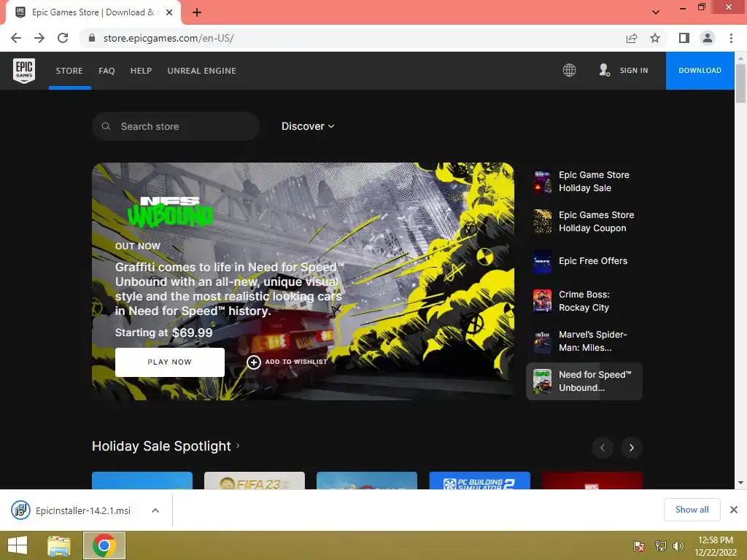The image size is (747, 560).
Task: Select Crime Boss: Rockay City item
Action: (x=584, y=301)
